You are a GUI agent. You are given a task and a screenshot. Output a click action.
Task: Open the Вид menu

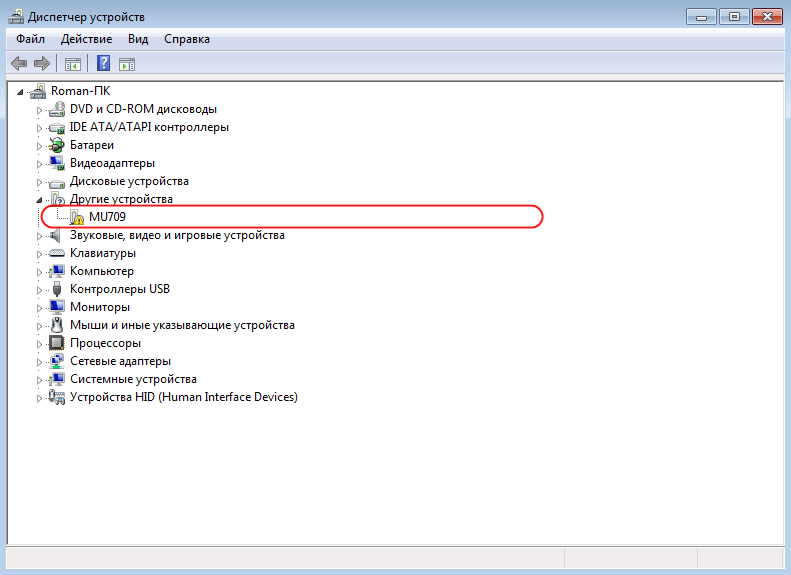(x=138, y=39)
